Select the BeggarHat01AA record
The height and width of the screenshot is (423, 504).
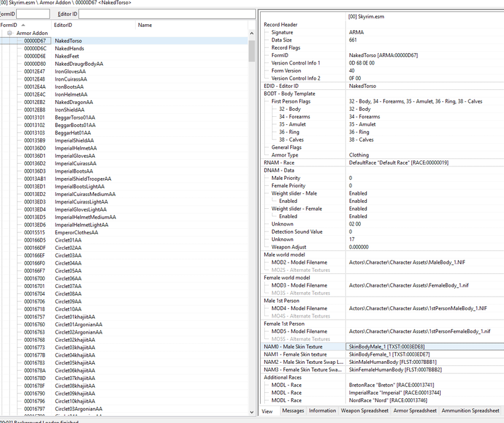tap(73, 133)
